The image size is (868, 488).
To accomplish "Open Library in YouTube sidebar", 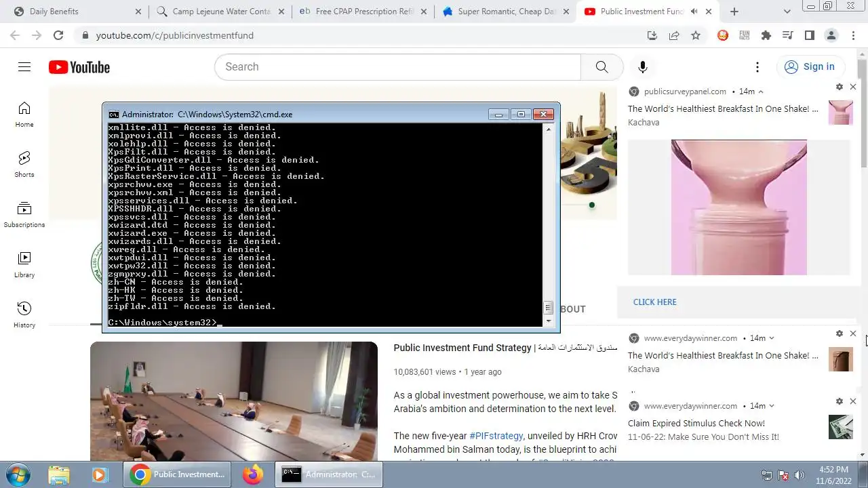I will point(24,264).
